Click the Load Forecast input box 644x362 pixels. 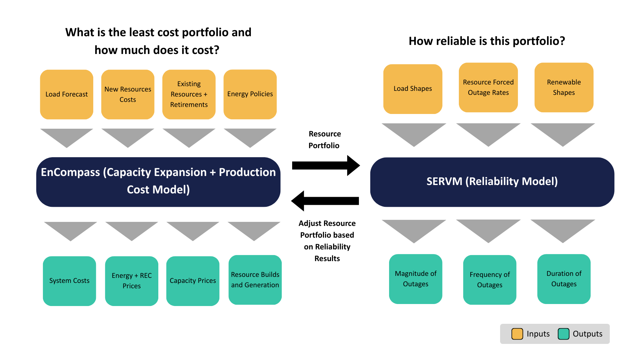pos(66,94)
